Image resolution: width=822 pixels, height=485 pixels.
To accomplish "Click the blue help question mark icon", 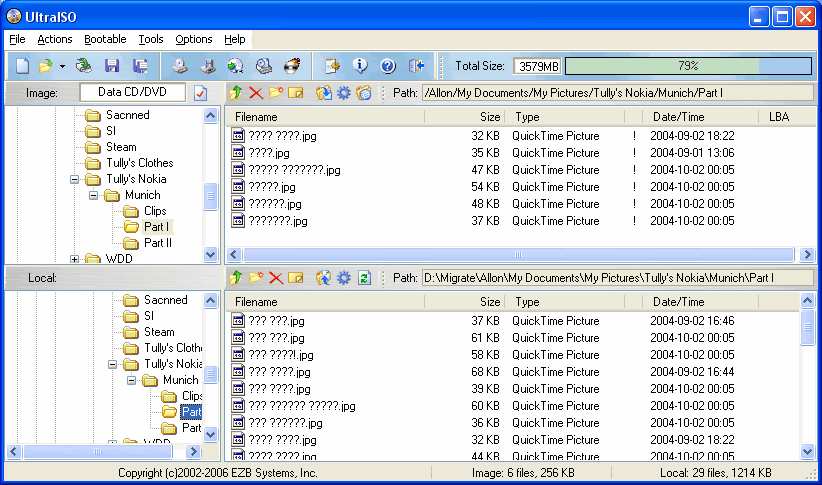I will pyautogui.click(x=388, y=66).
